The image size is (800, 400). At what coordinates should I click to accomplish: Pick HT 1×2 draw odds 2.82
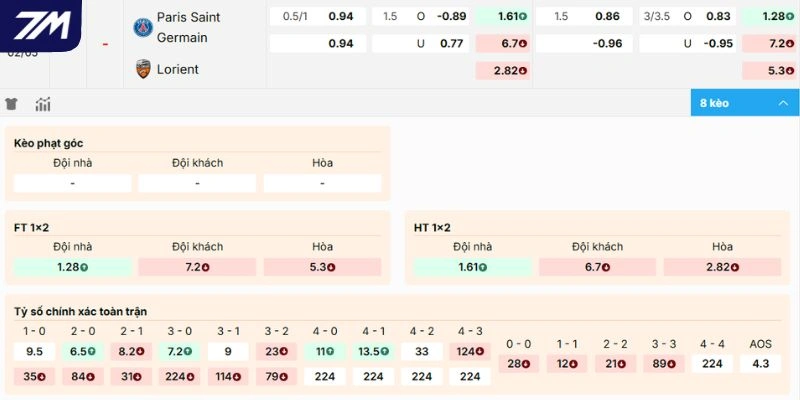point(722,267)
